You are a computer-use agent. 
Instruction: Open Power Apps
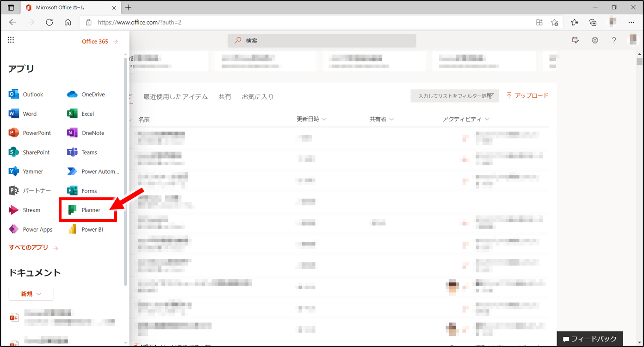(x=31, y=229)
